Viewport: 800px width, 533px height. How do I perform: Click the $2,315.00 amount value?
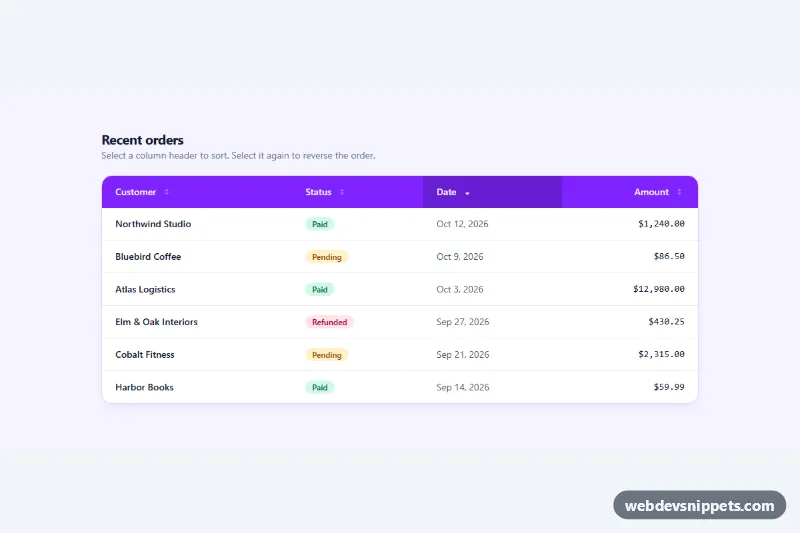coord(661,354)
